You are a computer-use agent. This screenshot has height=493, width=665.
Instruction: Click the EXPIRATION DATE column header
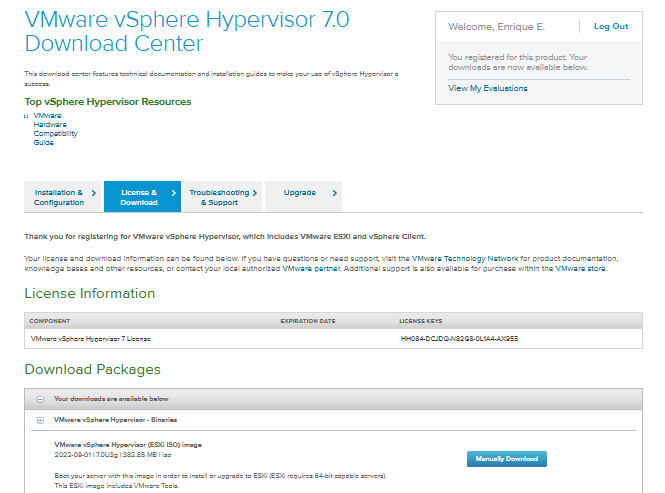[x=308, y=321]
